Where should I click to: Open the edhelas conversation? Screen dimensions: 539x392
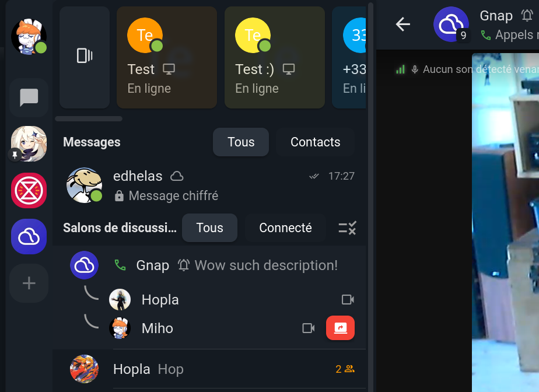tap(209, 185)
